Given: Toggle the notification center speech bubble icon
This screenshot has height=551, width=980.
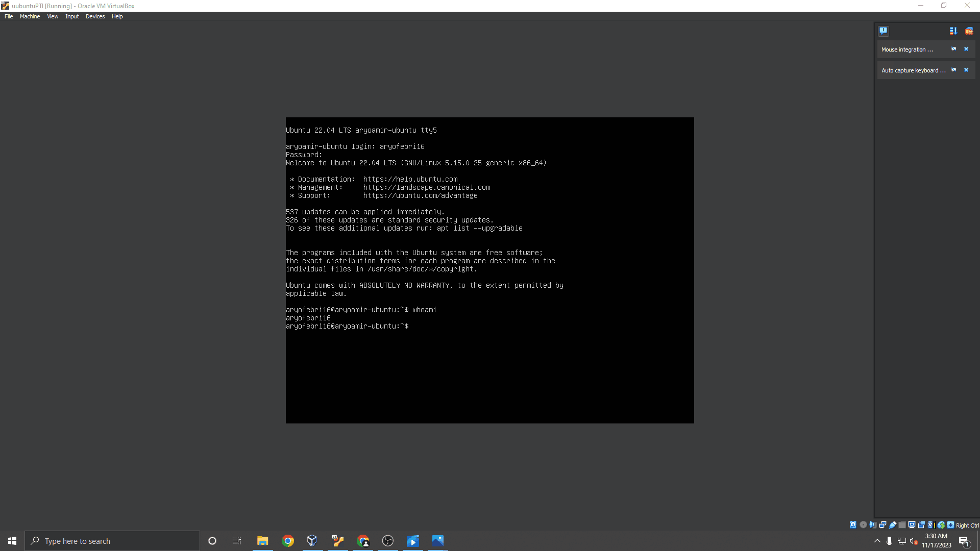Looking at the screenshot, I should click(x=884, y=31).
